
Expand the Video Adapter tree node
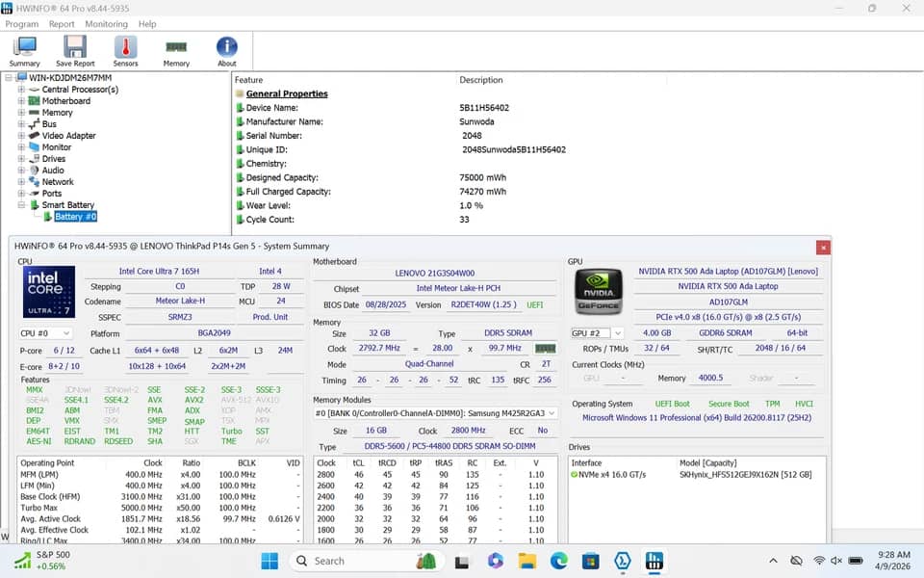(21, 136)
